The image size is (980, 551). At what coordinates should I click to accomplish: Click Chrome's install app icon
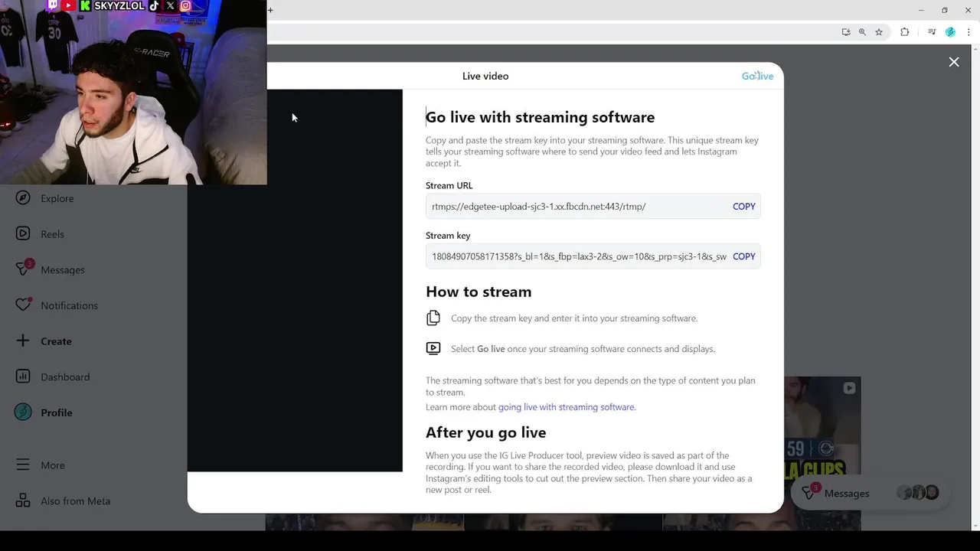click(x=845, y=32)
